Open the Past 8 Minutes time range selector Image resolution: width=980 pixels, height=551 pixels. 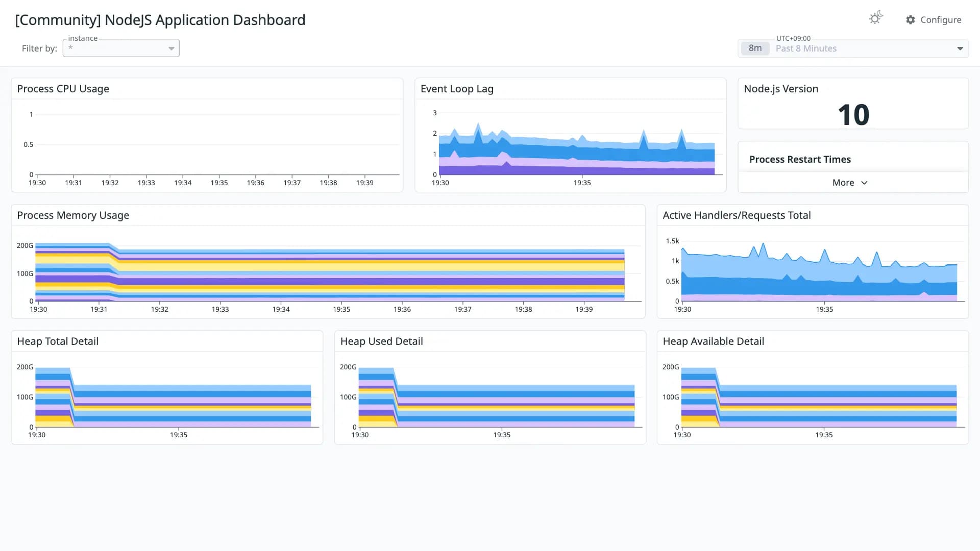point(853,48)
